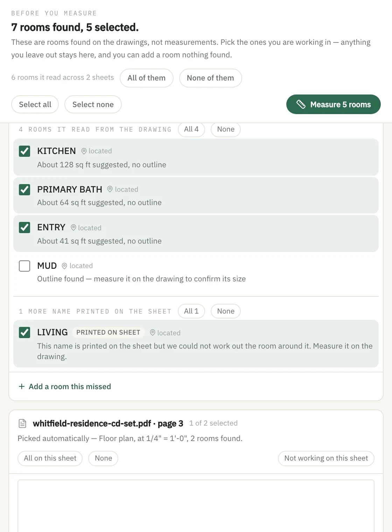
Task: Choose All 4 rooms read from drawing
Action: [x=191, y=129]
